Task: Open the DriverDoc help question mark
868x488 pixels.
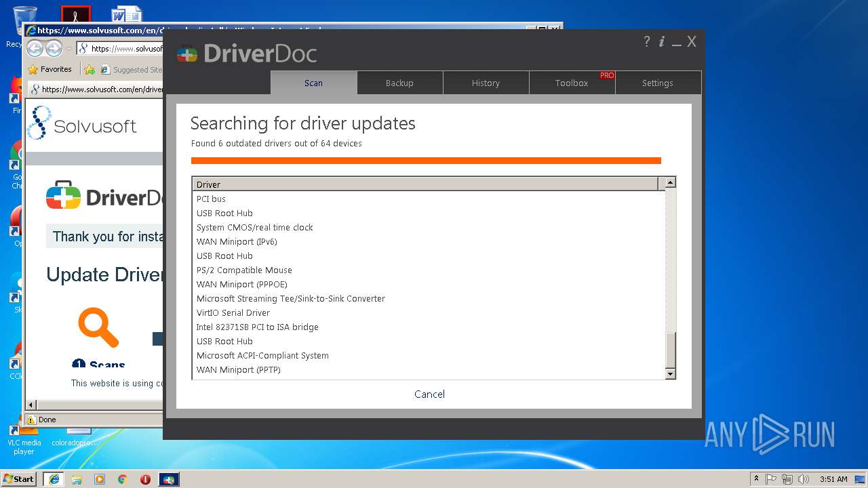Action: [646, 42]
